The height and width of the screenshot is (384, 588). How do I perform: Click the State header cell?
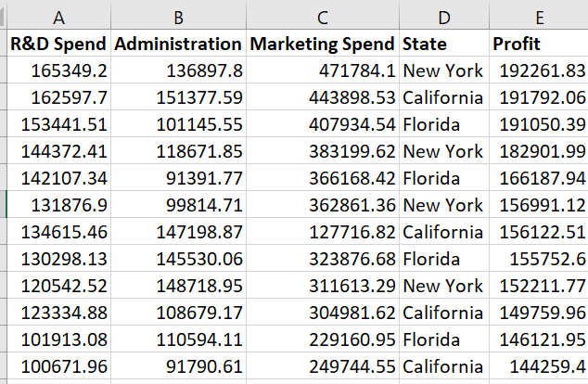coord(444,43)
